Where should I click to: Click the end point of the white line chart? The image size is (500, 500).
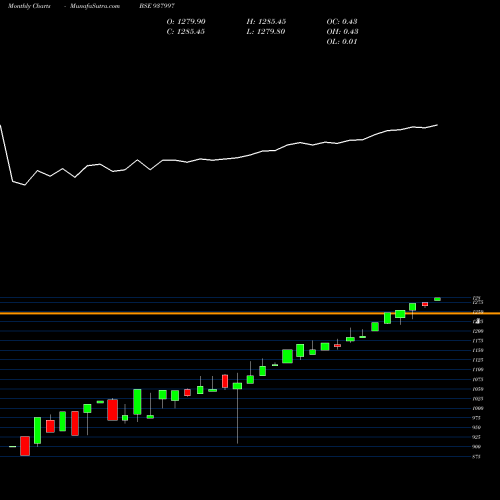[437, 125]
